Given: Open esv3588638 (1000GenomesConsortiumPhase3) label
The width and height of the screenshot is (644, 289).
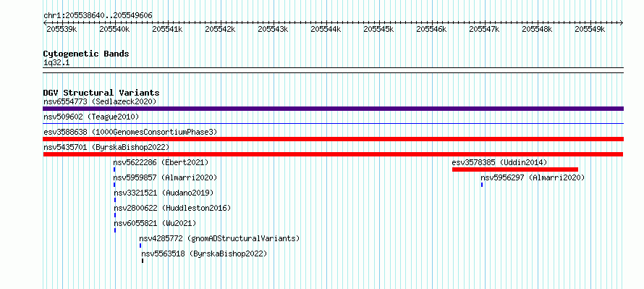Looking at the screenshot, I should tap(130, 132).
